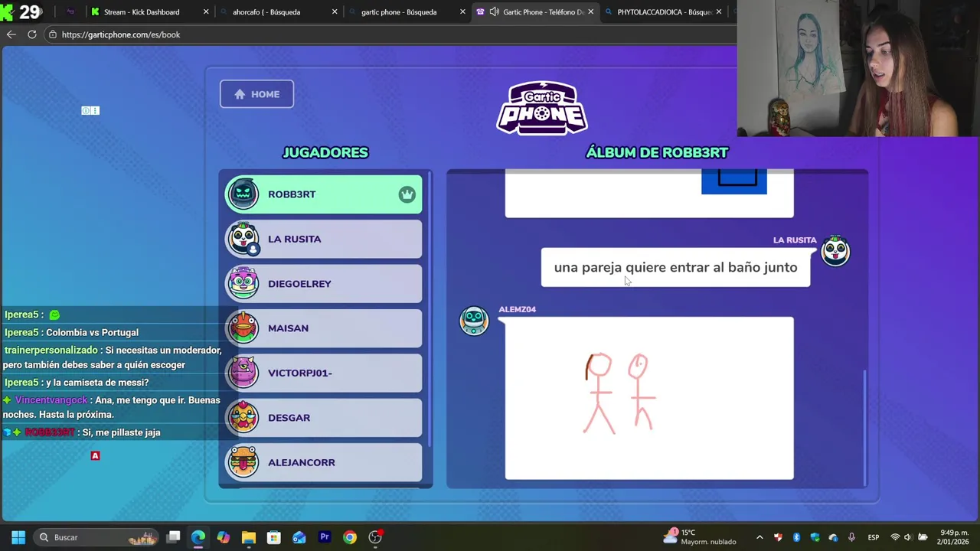Select player ROBB3RT in the players list
The width and height of the screenshot is (980, 551).
pos(323,194)
